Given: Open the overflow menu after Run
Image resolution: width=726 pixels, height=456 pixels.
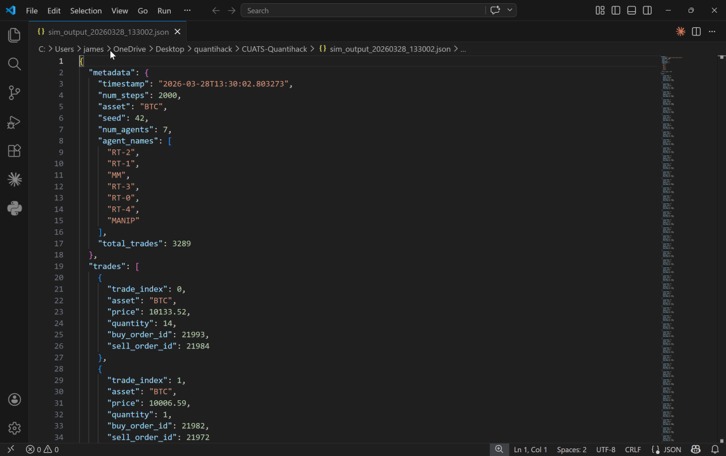Looking at the screenshot, I should click(187, 11).
